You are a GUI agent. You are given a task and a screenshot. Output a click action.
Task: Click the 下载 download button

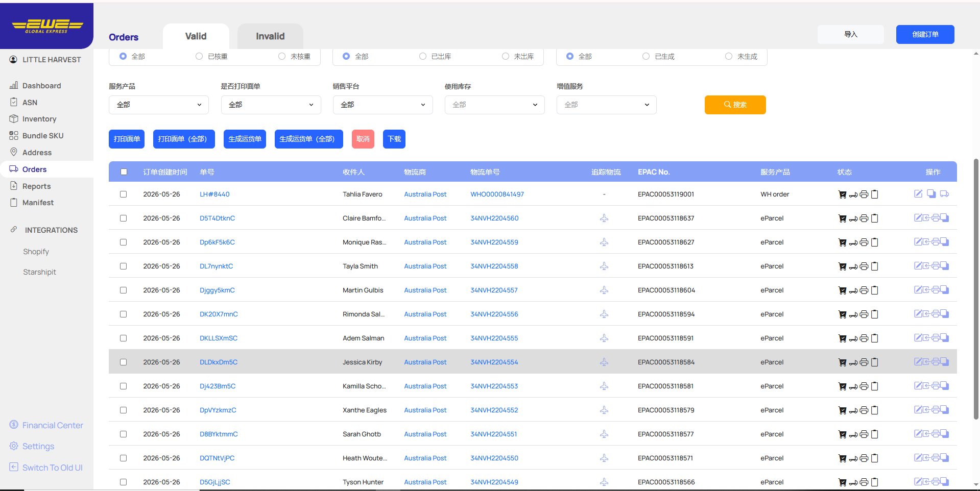394,139
